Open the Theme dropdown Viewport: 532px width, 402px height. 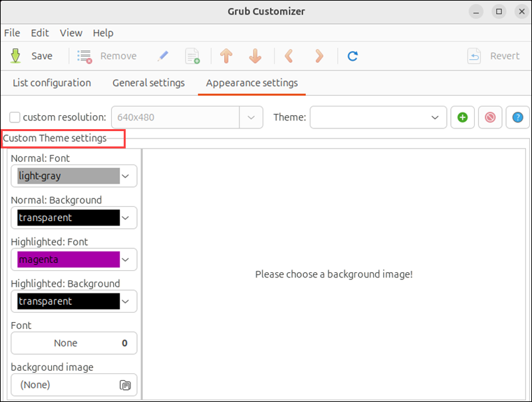[378, 118]
